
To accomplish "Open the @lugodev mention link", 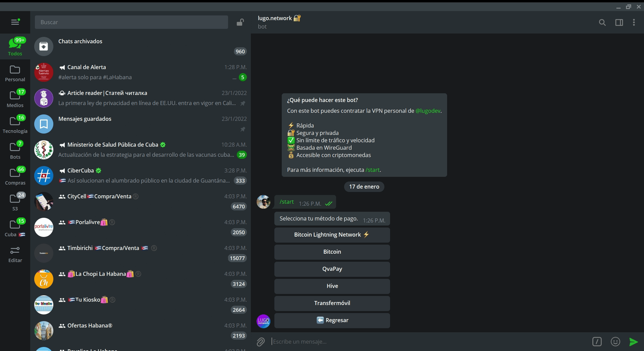I will (x=428, y=111).
